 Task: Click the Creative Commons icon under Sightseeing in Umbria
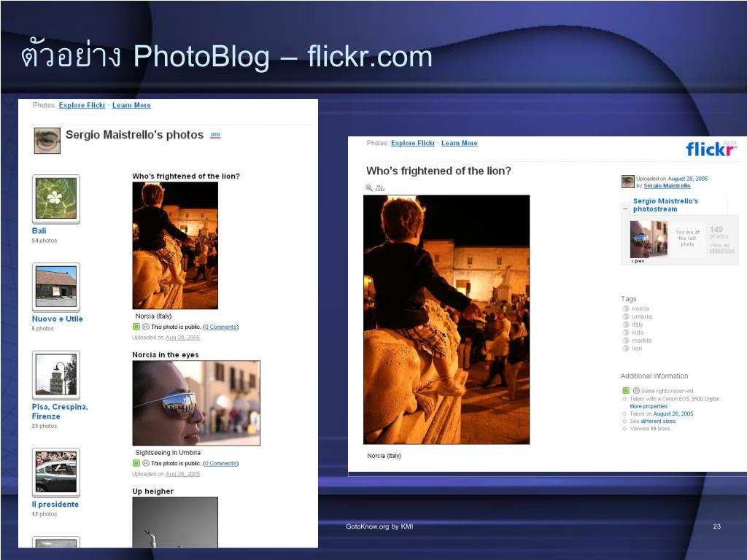(x=146, y=463)
